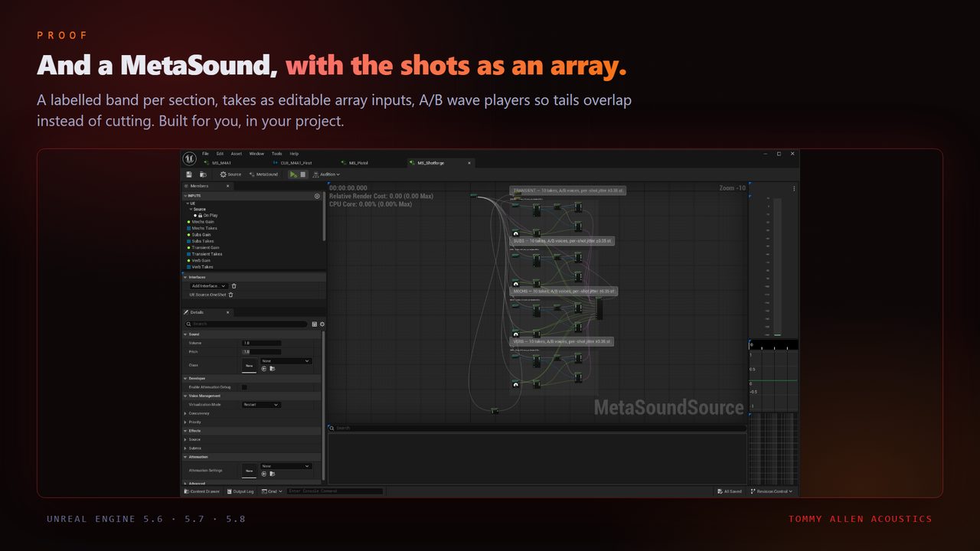This screenshot has width=980, height=551.
Task: Use selected asset arrow for Class
Action: (x=264, y=369)
